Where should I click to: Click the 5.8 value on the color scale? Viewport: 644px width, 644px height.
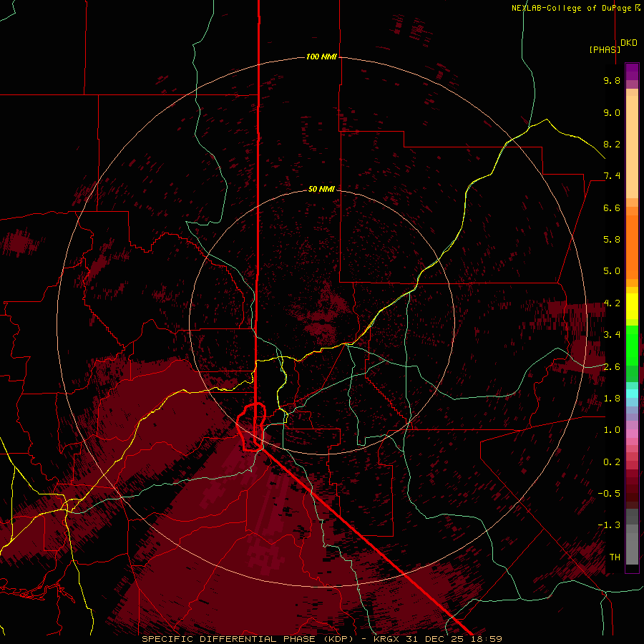click(x=612, y=240)
